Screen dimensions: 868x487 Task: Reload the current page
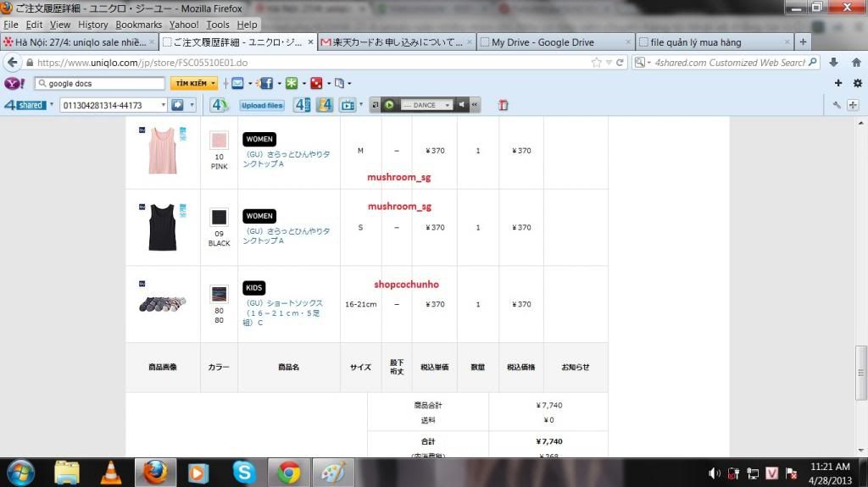620,63
